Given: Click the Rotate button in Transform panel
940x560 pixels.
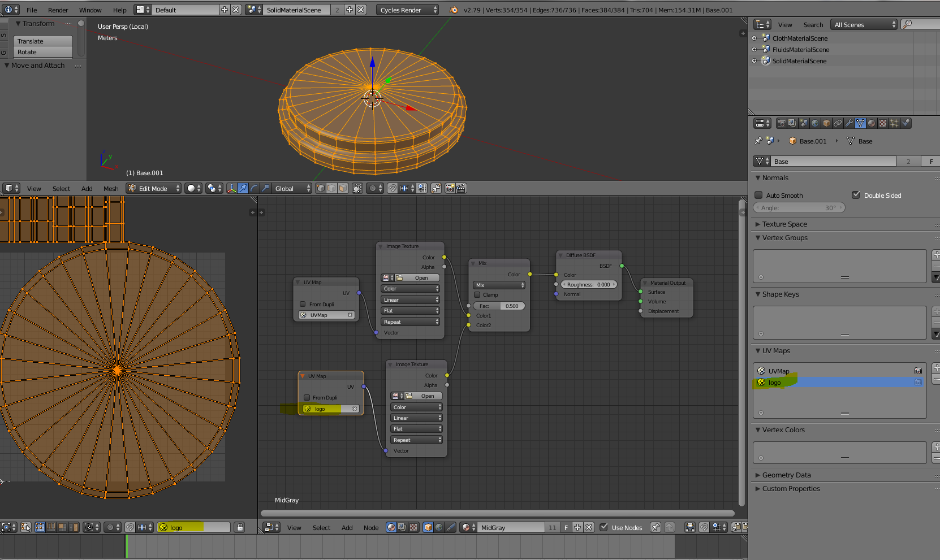Looking at the screenshot, I should point(43,52).
